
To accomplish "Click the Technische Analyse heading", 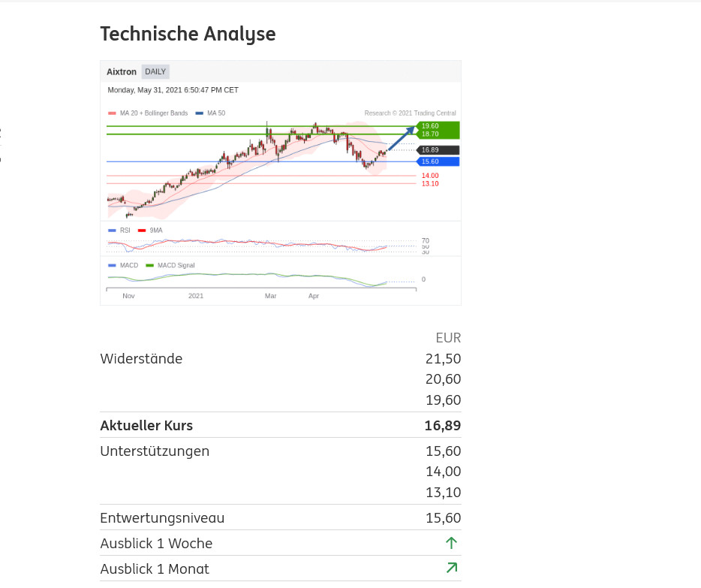I will coord(188,34).
